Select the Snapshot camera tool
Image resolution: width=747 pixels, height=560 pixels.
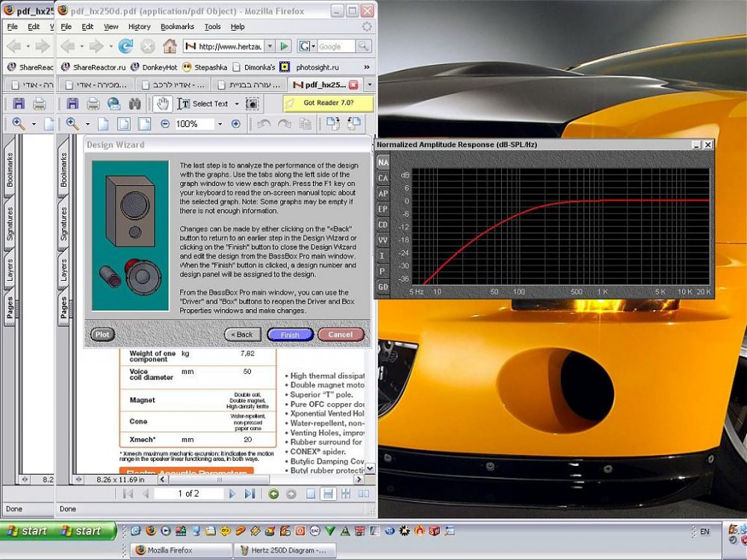pos(252,103)
